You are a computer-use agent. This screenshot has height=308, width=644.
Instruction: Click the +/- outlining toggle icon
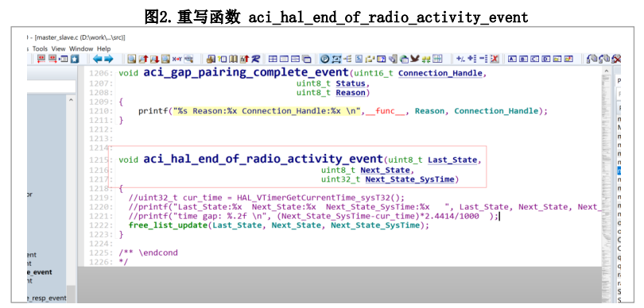460,59
